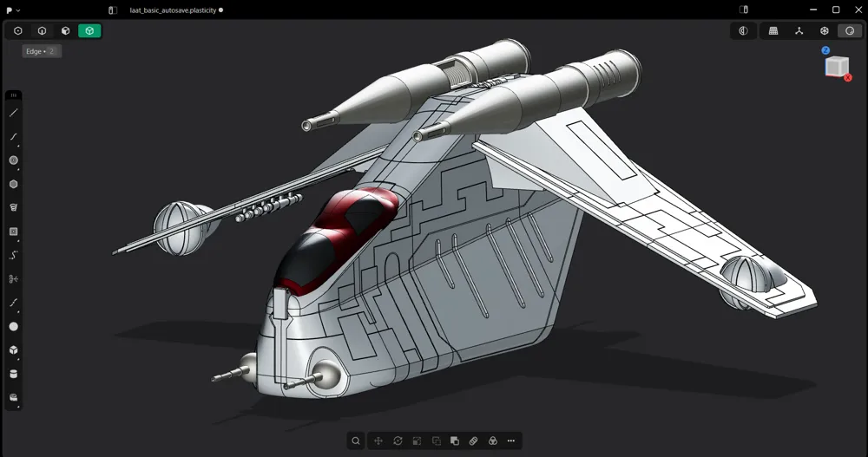Toggle the globe perspective view icon
This screenshot has width=868, height=457.
point(825,31)
